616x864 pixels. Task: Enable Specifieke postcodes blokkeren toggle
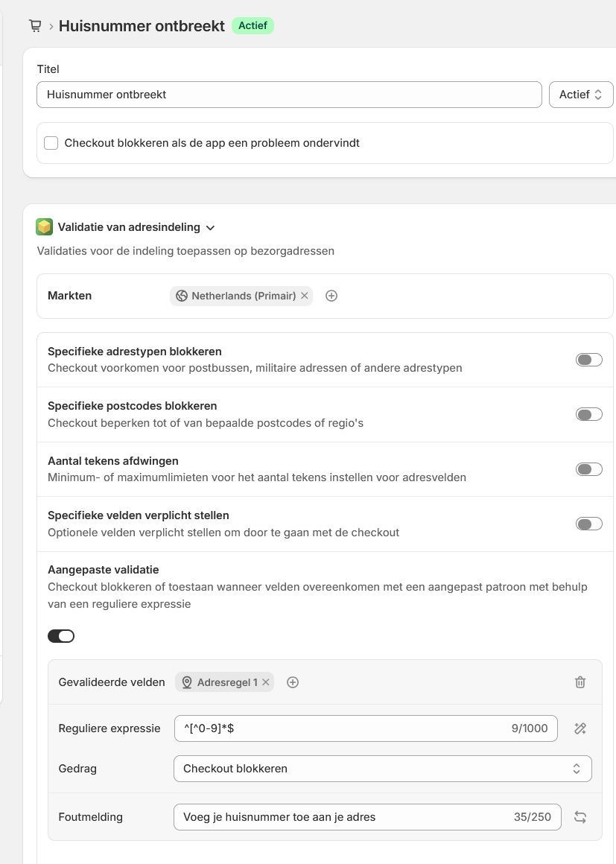pos(589,414)
